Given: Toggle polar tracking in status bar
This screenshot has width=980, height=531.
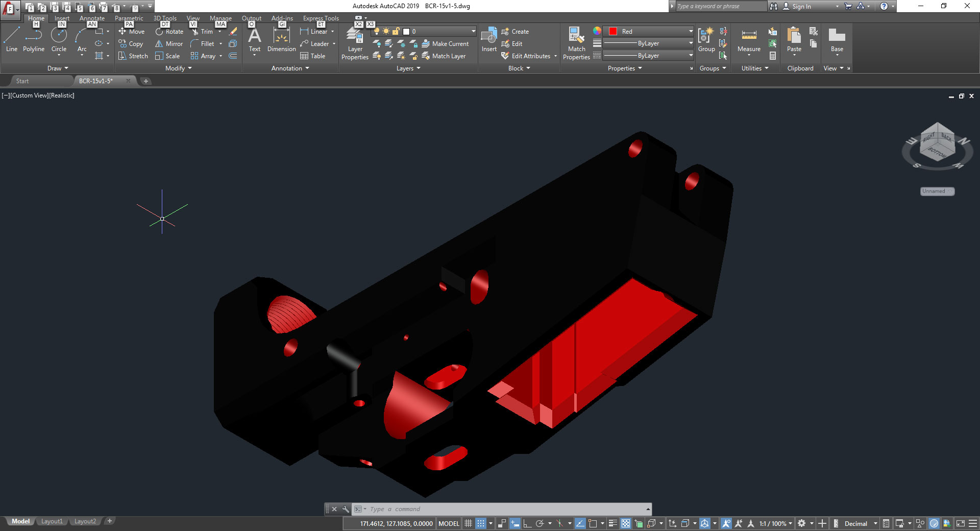Looking at the screenshot, I should pyautogui.click(x=540, y=523).
